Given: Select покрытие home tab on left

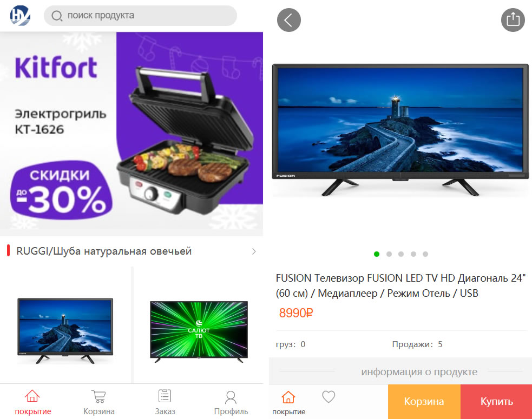Looking at the screenshot, I should tap(32, 402).
